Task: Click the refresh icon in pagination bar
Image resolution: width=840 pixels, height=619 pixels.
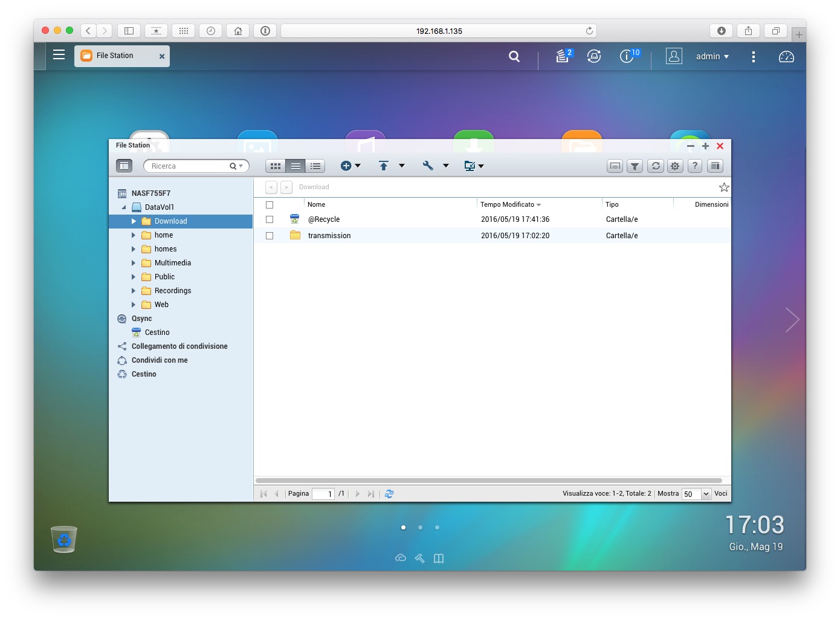Action: pyautogui.click(x=389, y=494)
